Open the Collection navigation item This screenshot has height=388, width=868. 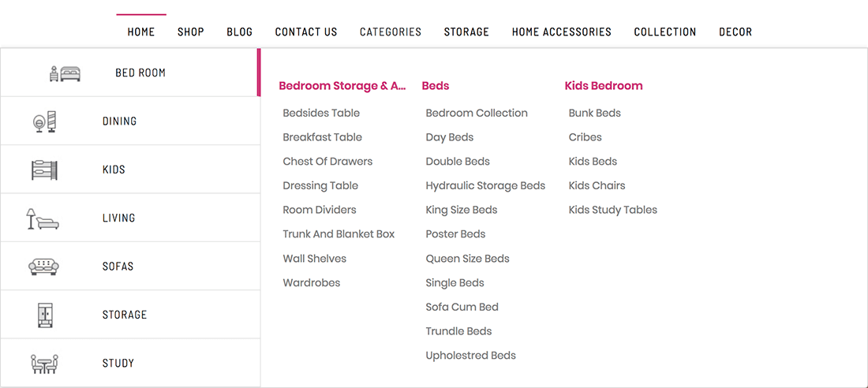[665, 32]
